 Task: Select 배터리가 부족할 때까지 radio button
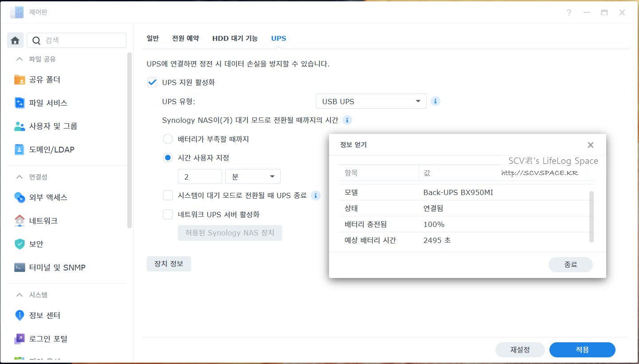[x=168, y=139]
